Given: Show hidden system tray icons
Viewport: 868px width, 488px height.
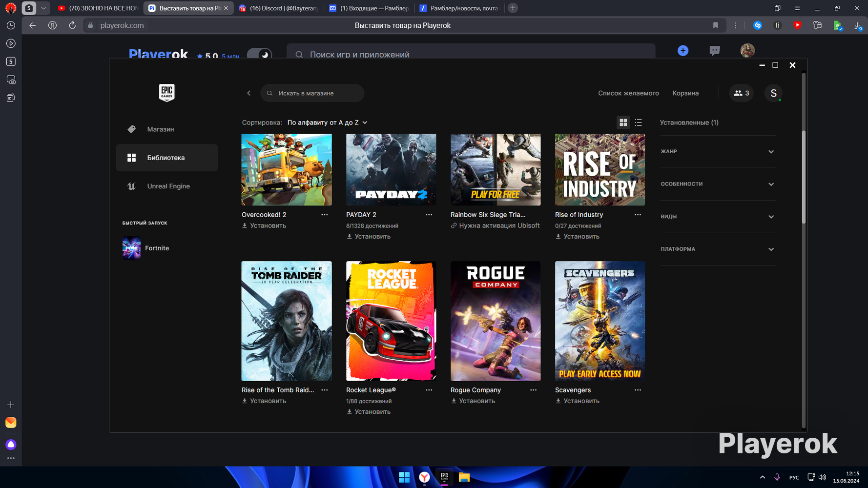Looking at the screenshot, I should pos(763,477).
